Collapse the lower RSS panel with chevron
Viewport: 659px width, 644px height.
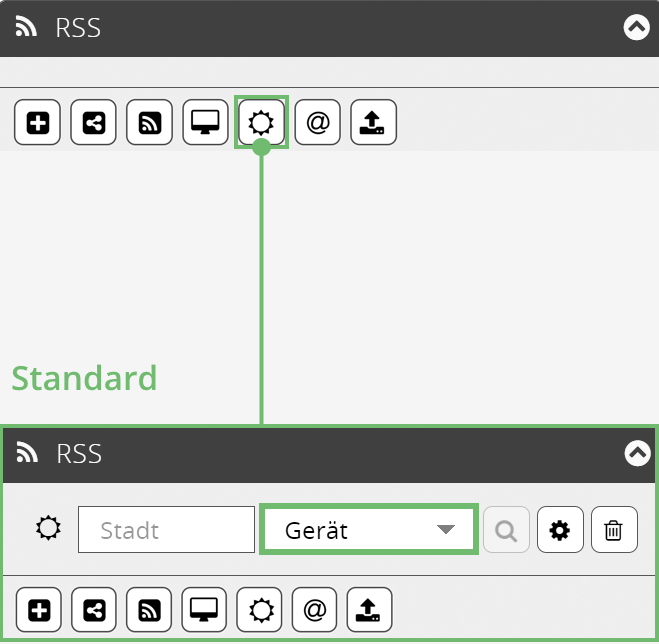click(636, 454)
